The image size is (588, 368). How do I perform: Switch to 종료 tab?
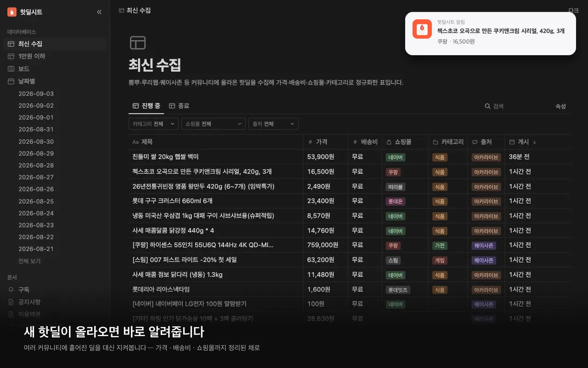pos(179,106)
